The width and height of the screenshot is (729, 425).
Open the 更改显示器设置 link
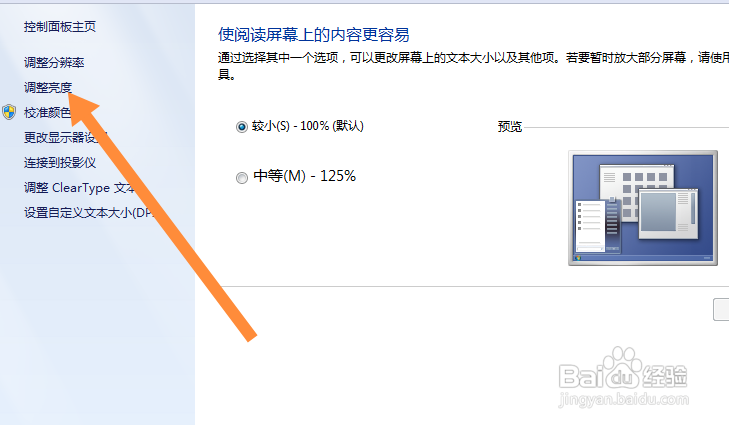point(65,138)
